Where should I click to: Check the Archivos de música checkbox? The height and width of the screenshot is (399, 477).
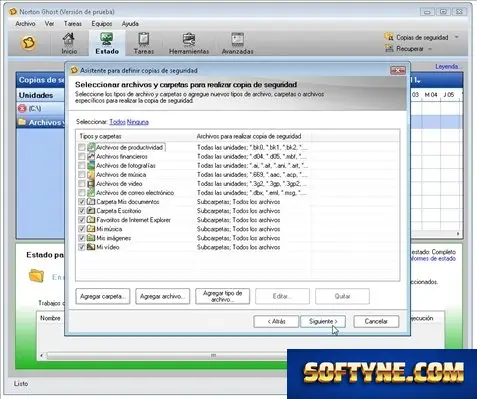tap(82, 175)
